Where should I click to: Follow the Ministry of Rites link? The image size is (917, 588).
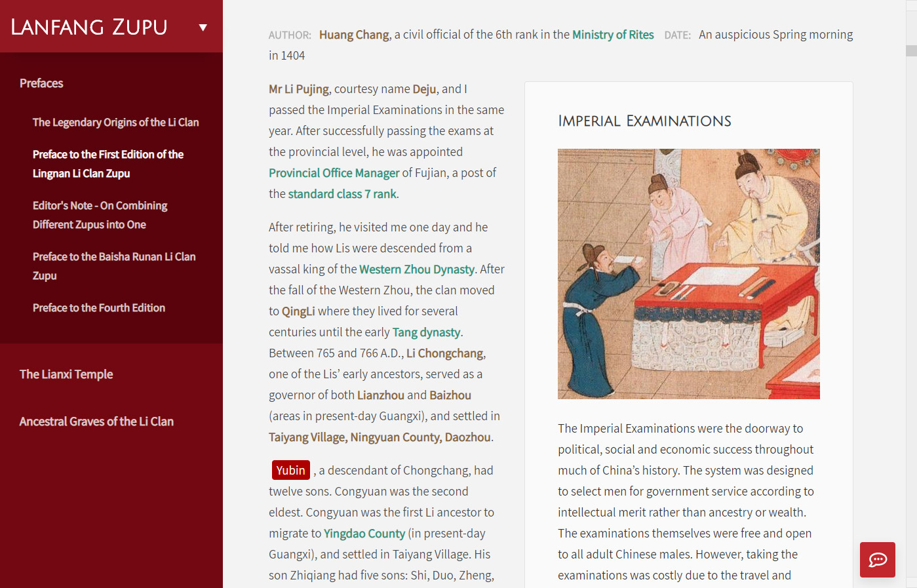point(613,35)
